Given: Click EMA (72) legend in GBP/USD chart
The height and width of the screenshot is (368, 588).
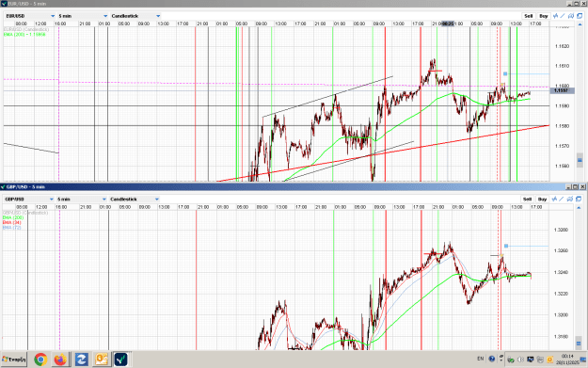Looking at the screenshot, I should (x=11, y=228).
